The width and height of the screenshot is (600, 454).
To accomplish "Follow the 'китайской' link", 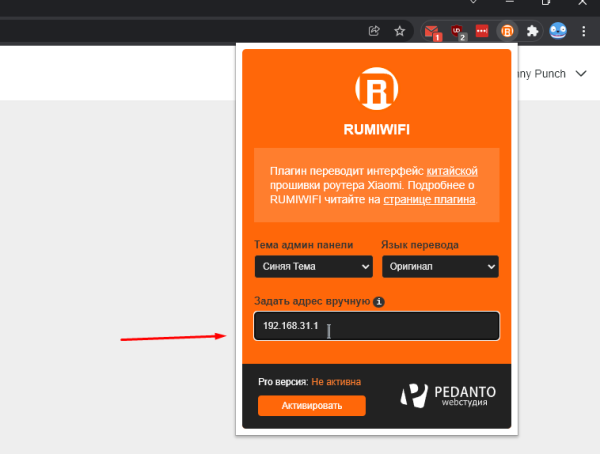I will pos(452,171).
